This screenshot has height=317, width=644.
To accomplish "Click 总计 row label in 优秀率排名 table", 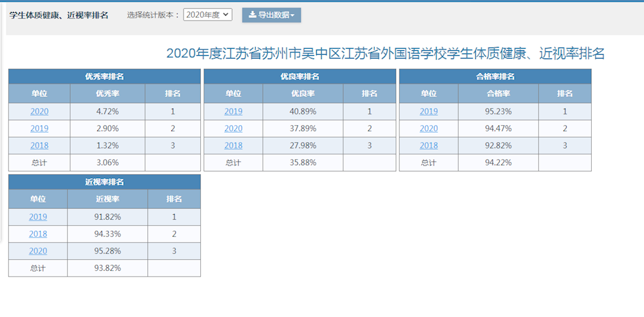I will 39,163.
